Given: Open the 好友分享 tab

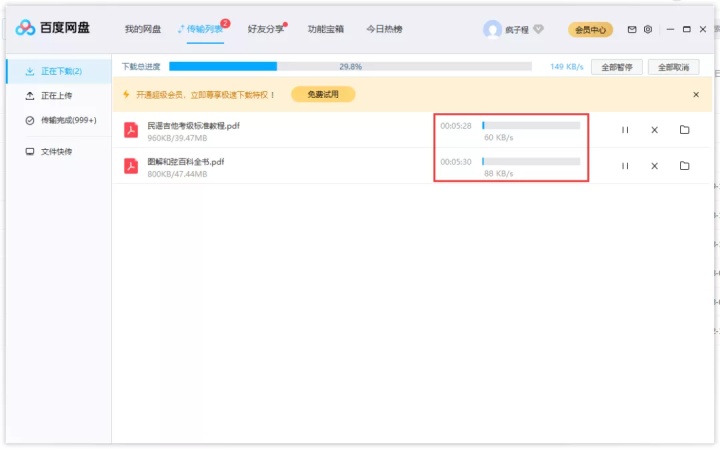Looking at the screenshot, I should pyautogui.click(x=265, y=29).
